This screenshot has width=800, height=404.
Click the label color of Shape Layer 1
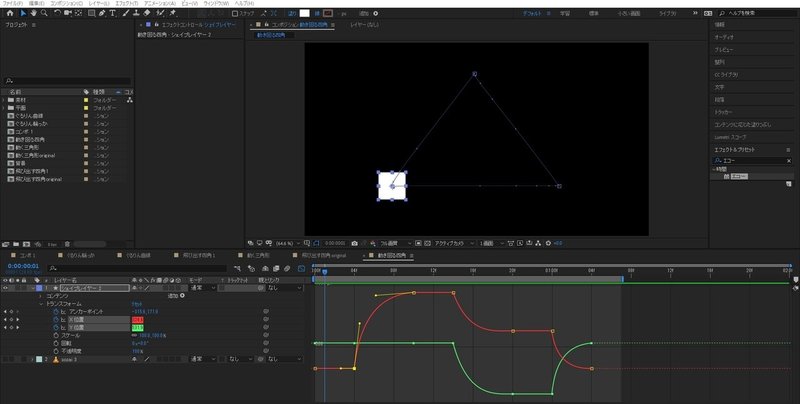39,288
